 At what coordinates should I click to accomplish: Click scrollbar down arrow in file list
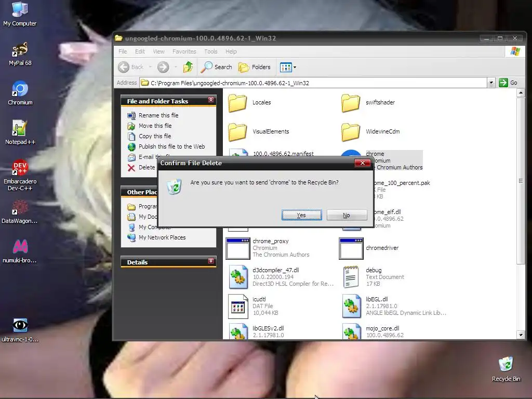click(521, 335)
